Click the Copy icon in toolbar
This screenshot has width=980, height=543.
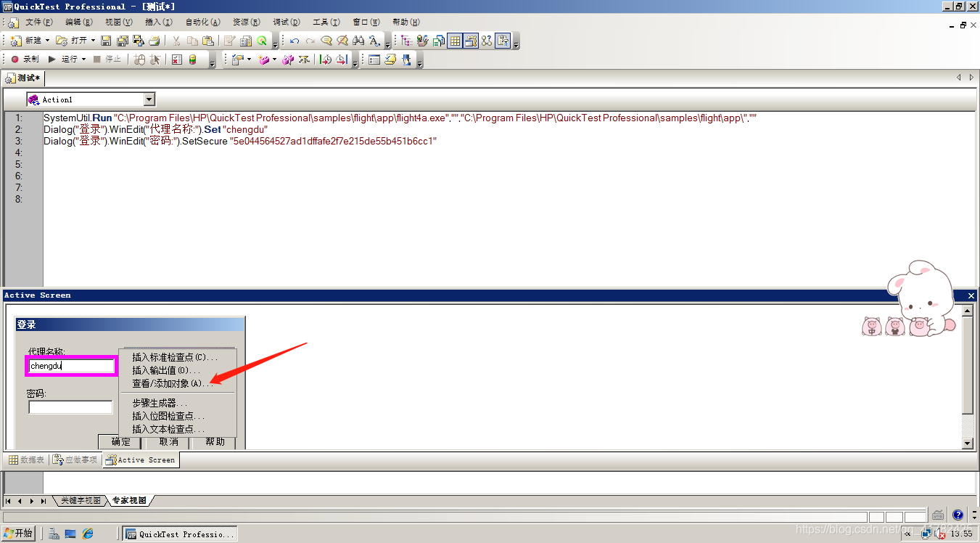pyautogui.click(x=192, y=41)
